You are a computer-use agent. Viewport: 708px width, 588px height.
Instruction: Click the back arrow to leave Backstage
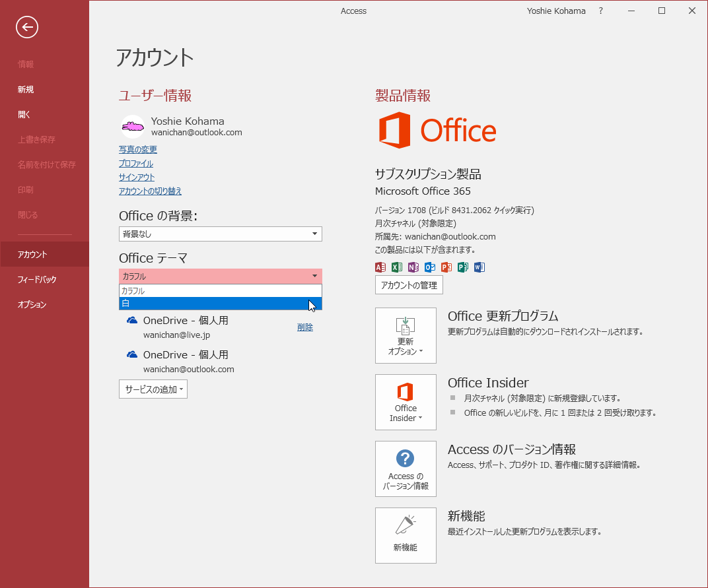point(27,27)
